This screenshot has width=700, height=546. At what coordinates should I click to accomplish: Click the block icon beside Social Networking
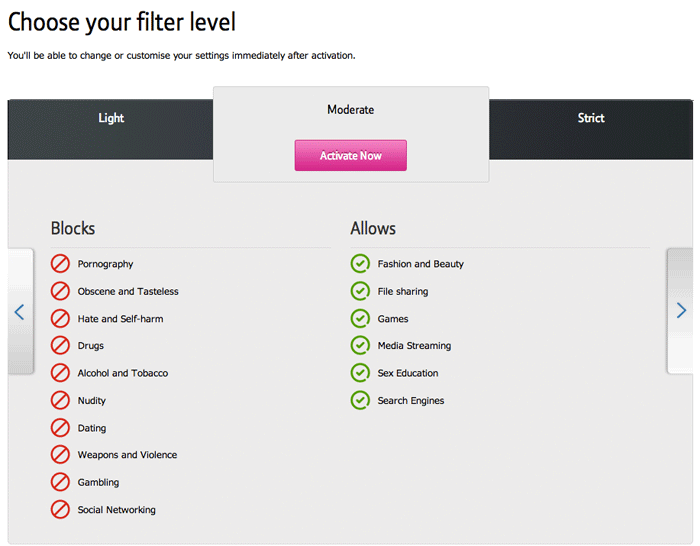(x=60, y=509)
